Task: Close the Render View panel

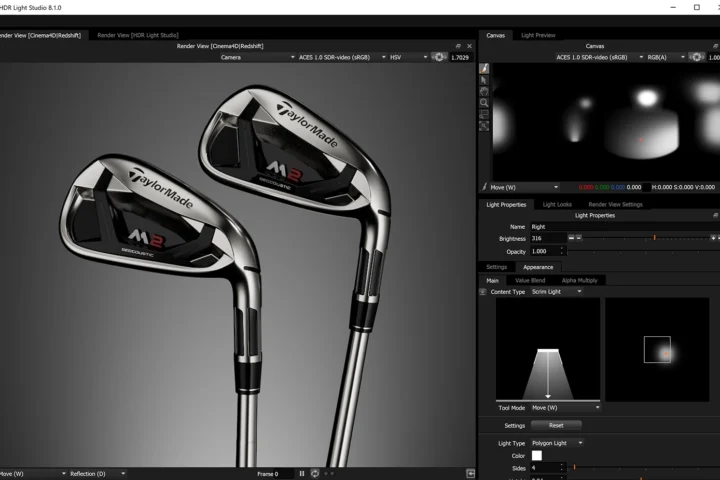Action: click(469, 46)
